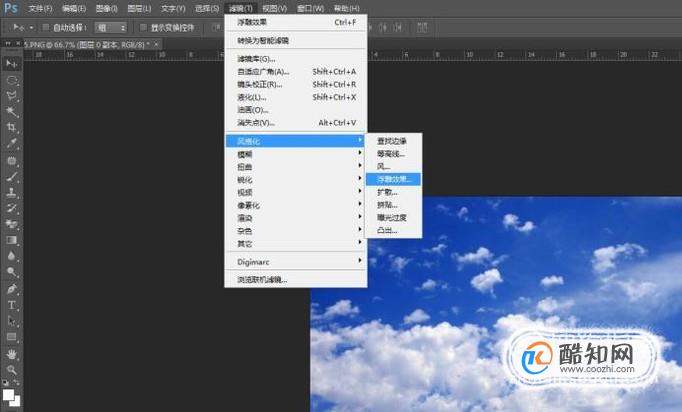Viewport: 682px width, 412px height.
Task: Select 浮雕效果... in 风格化 submenu
Action: [393, 179]
